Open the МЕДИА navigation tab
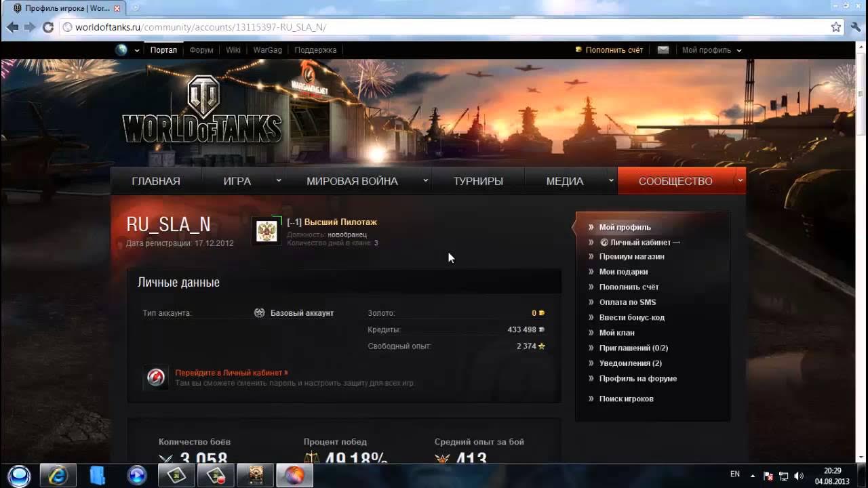868x488 pixels. [x=565, y=181]
